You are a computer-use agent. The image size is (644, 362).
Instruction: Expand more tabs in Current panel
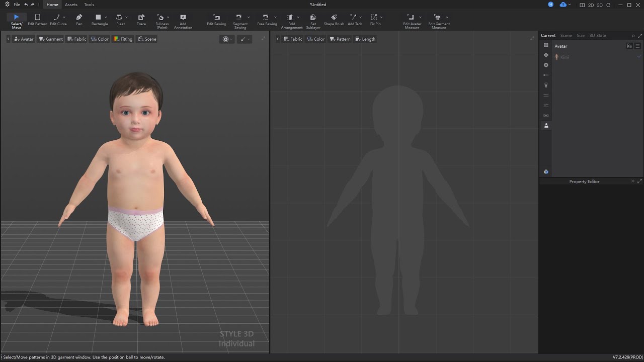[633, 36]
